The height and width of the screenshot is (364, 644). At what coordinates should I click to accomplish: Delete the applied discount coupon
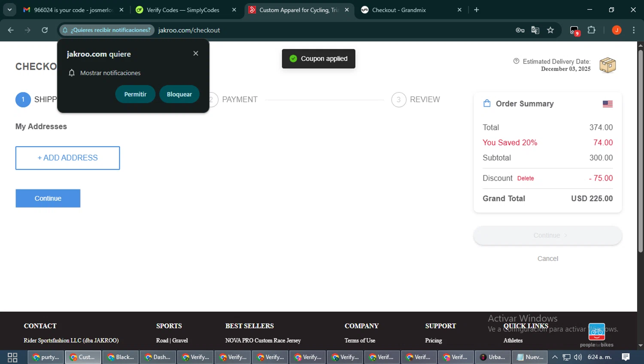pyautogui.click(x=526, y=178)
